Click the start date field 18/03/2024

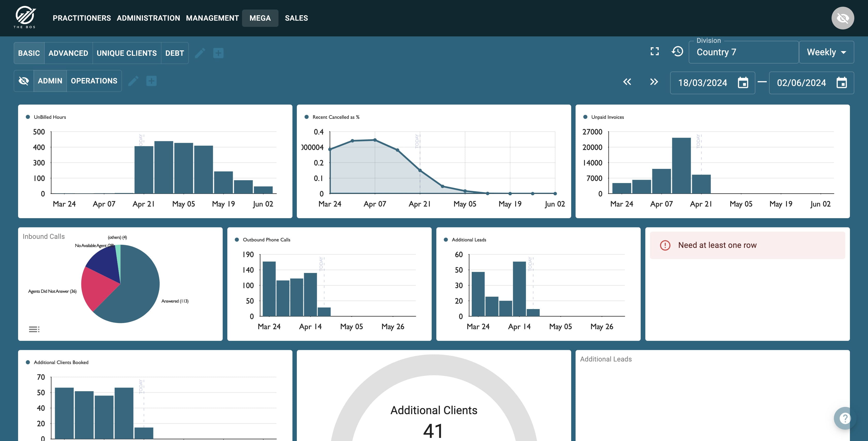coord(712,83)
